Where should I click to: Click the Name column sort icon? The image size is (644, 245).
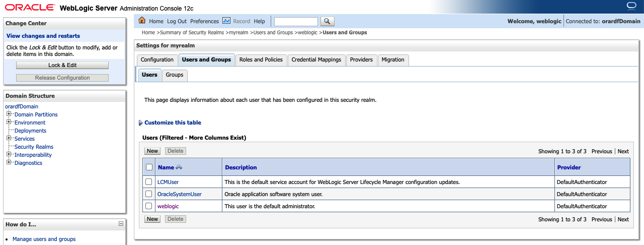click(x=179, y=167)
